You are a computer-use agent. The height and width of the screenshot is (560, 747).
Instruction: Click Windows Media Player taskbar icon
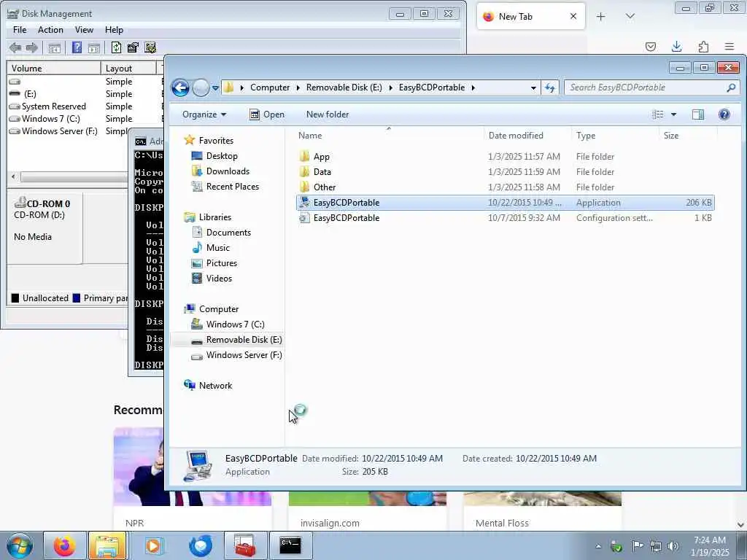pyautogui.click(x=153, y=545)
